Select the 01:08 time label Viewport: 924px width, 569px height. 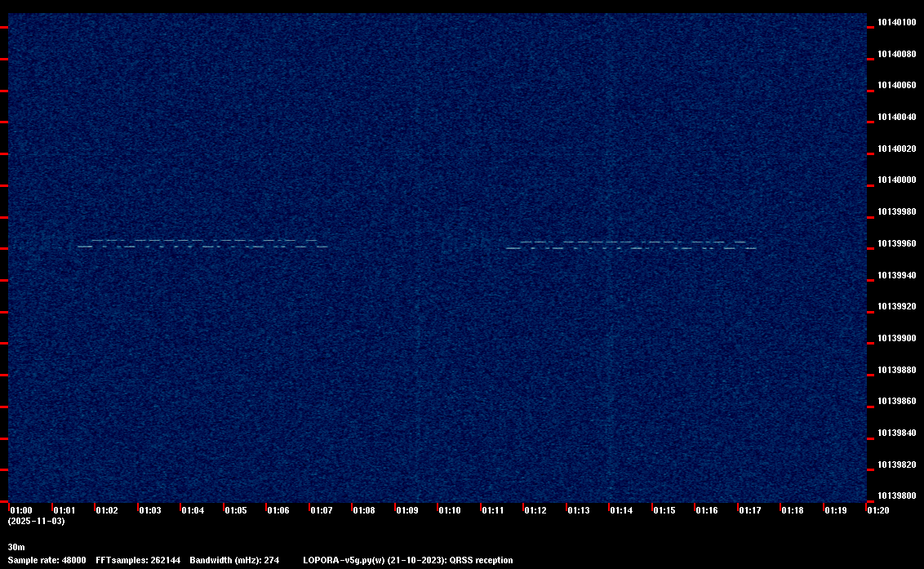[363, 510]
